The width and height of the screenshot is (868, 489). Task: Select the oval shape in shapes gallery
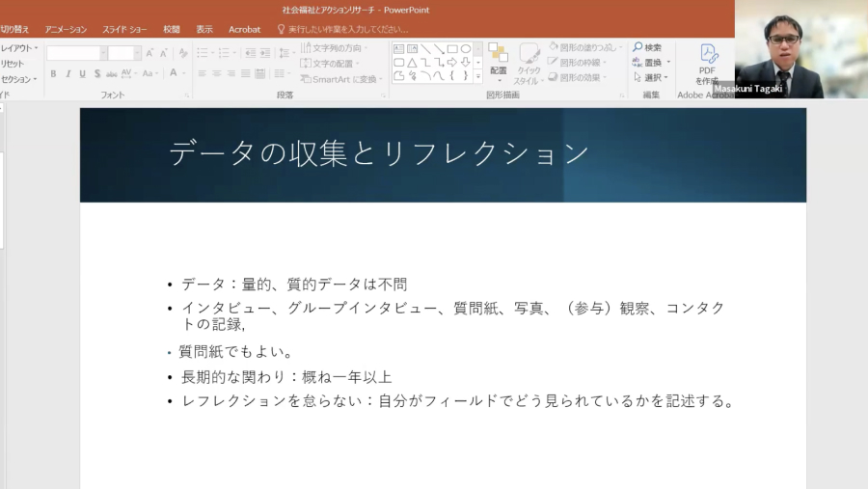tap(466, 48)
